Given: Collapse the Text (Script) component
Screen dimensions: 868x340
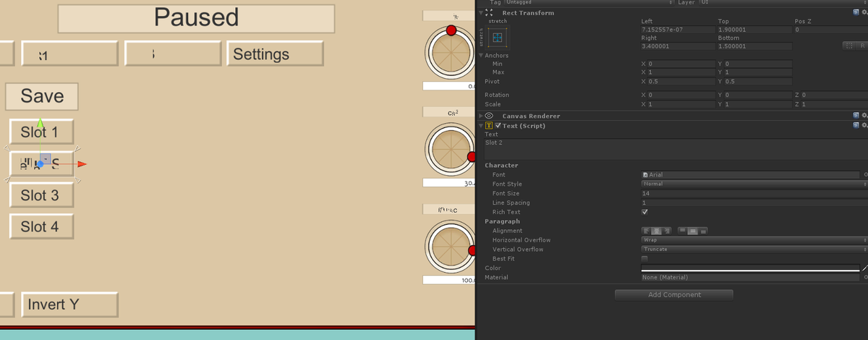Looking at the screenshot, I should 481,126.
